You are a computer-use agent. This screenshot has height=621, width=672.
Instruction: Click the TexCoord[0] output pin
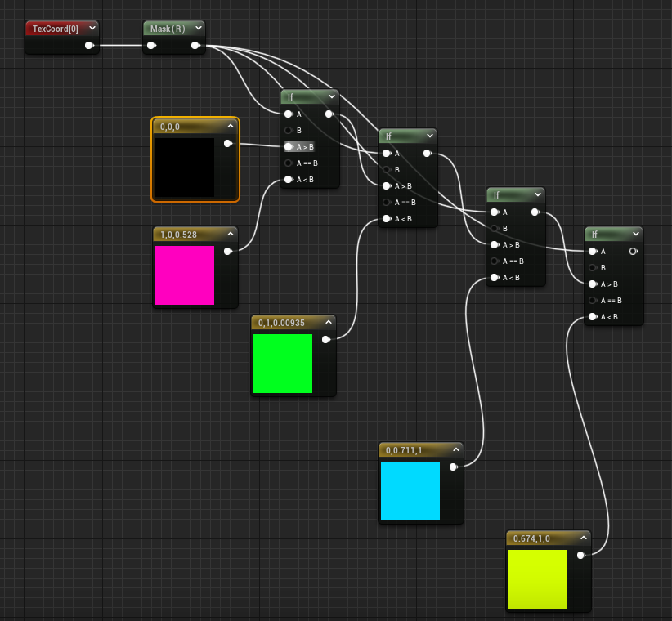[90, 46]
